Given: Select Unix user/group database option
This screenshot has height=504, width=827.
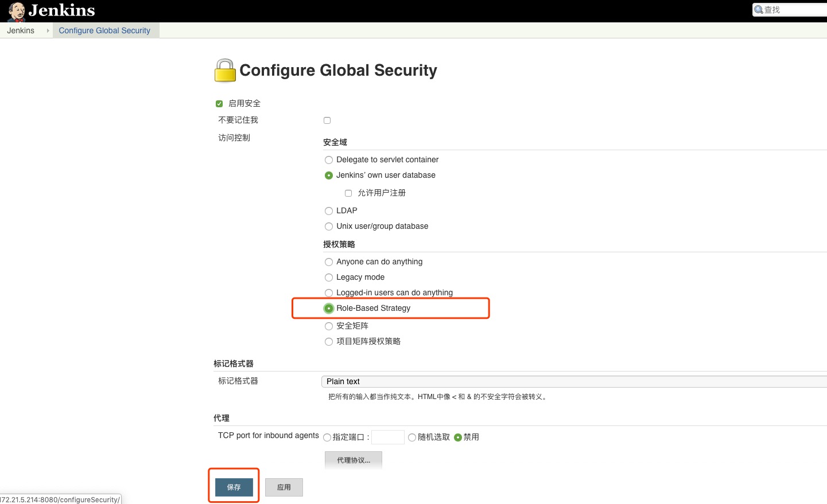Looking at the screenshot, I should 329,226.
